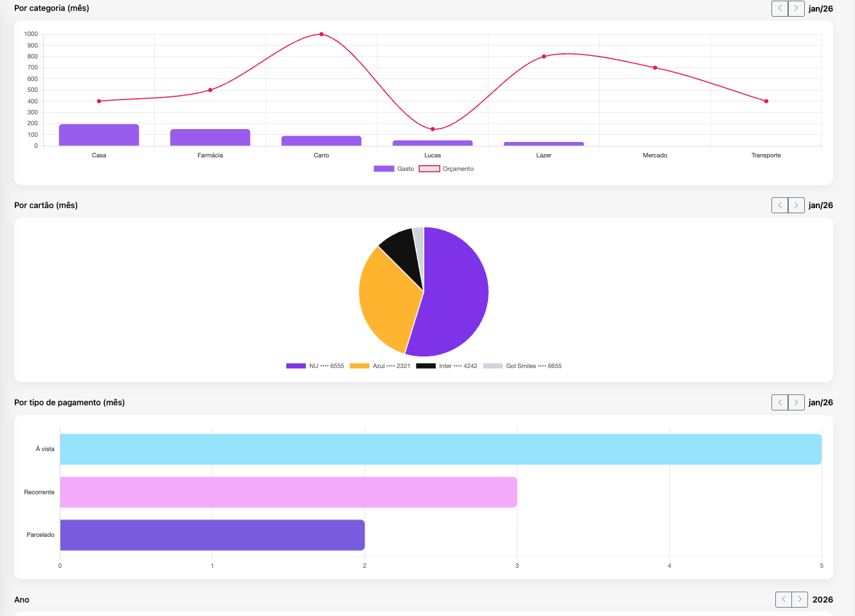The image size is (855, 616).
Task: Click the Casa spending bar
Action: 99,136
